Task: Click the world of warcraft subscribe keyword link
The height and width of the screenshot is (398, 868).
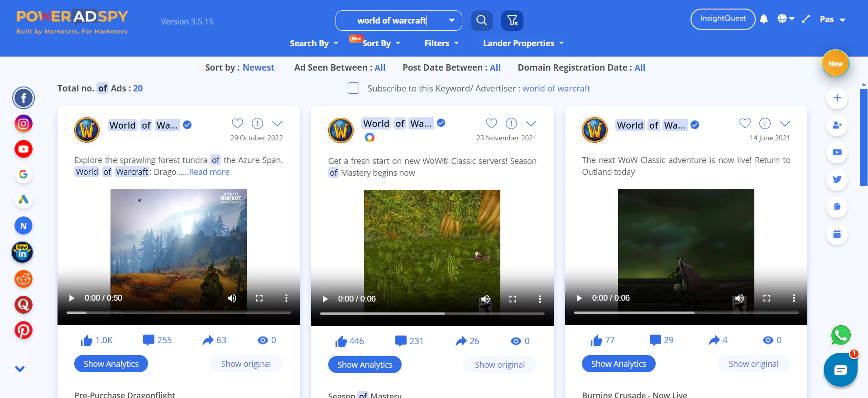Action: (x=556, y=88)
